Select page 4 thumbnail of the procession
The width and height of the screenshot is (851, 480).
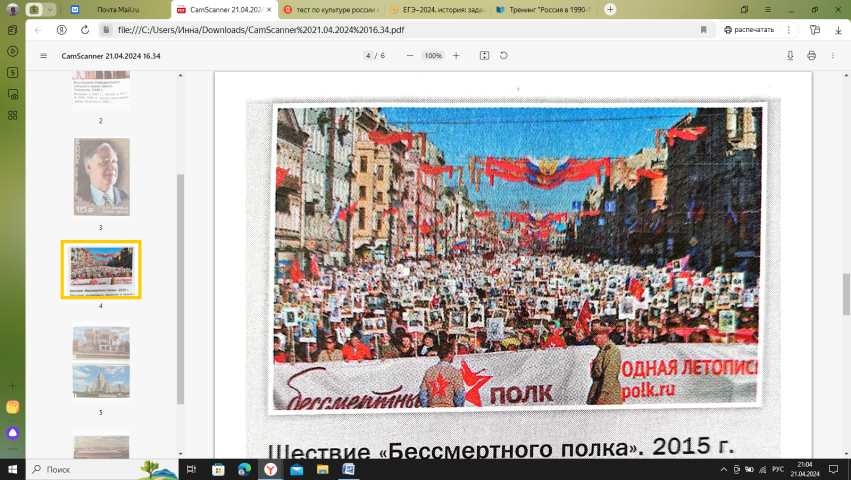tap(101, 269)
